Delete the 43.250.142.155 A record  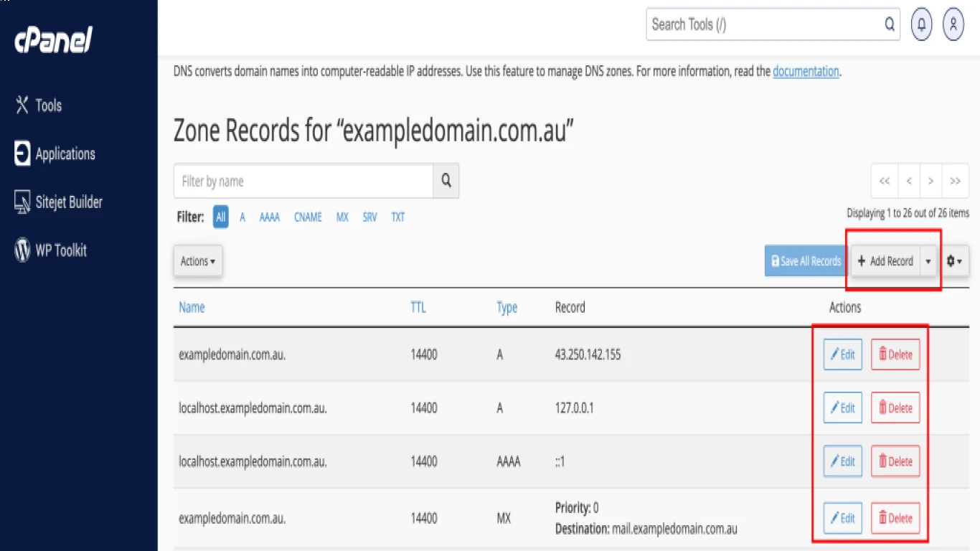tap(895, 354)
